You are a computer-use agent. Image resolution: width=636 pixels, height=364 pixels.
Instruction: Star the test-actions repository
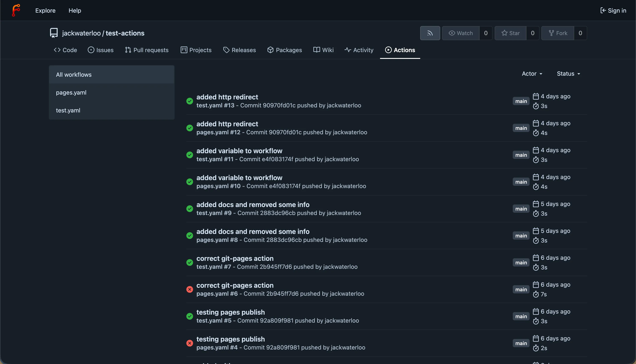pos(510,33)
